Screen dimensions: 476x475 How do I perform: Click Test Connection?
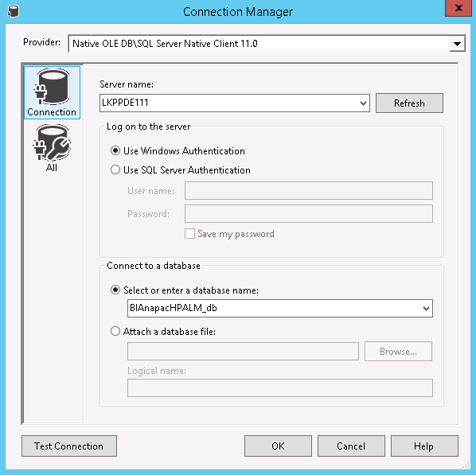click(x=69, y=446)
